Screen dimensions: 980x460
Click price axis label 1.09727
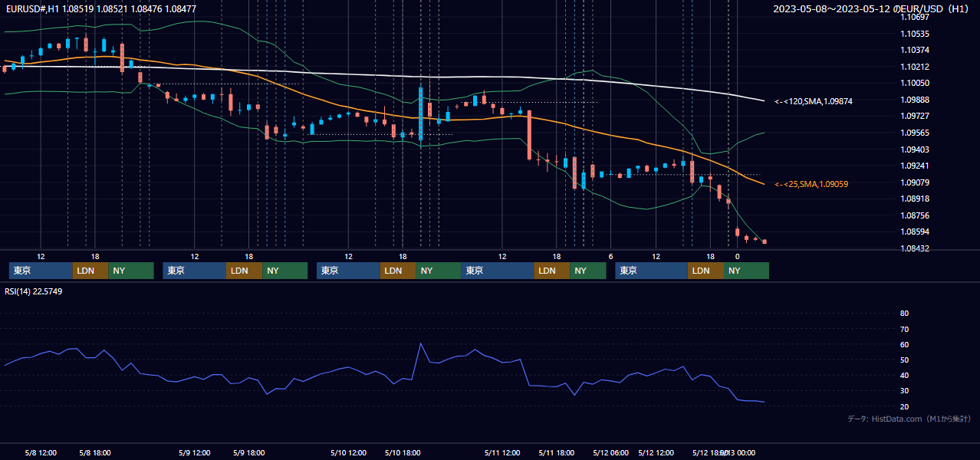coord(915,116)
